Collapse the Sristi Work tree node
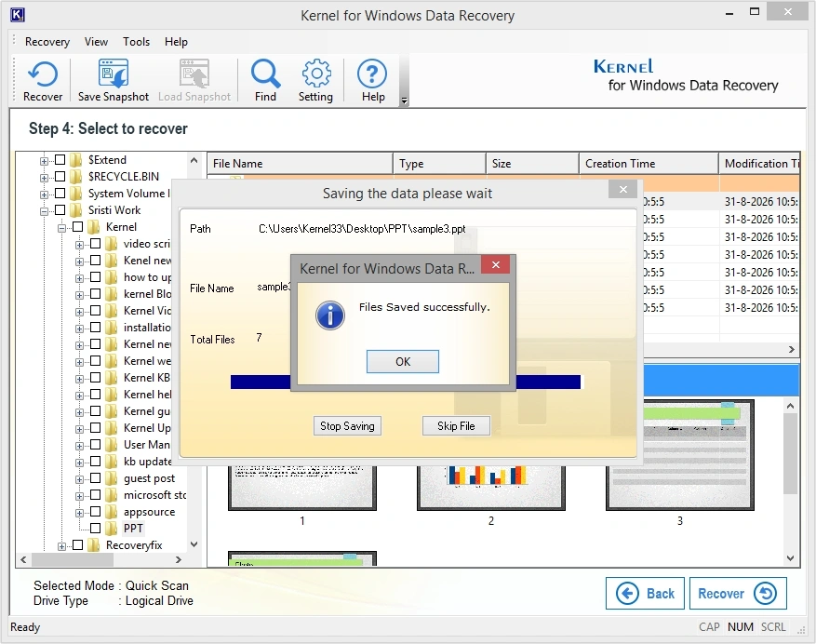Viewport: 816px width, 644px height. (45, 211)
